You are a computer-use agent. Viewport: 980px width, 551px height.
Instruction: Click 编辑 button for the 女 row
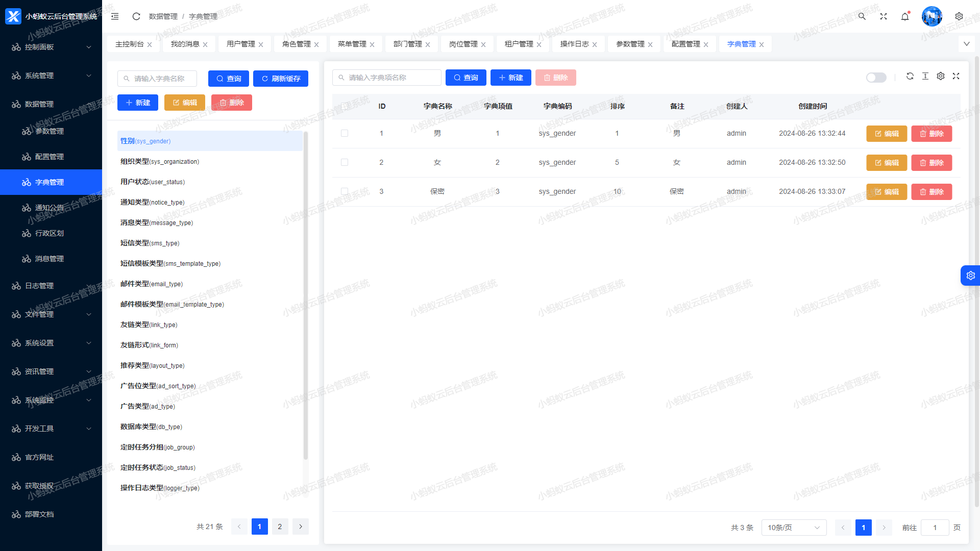887,163
